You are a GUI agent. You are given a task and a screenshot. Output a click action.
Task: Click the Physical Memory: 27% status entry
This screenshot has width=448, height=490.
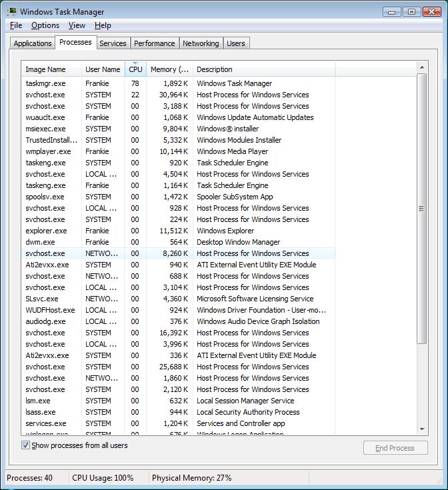(192, 478)
